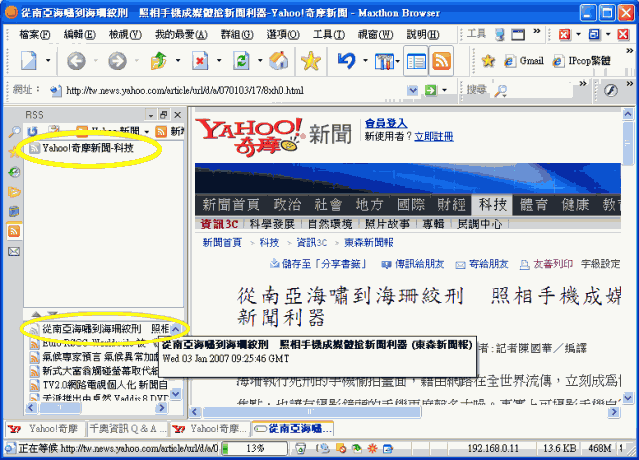
Task: Click the star icon in the links bar
Action: pyautogui.click(x=488, y=61)
